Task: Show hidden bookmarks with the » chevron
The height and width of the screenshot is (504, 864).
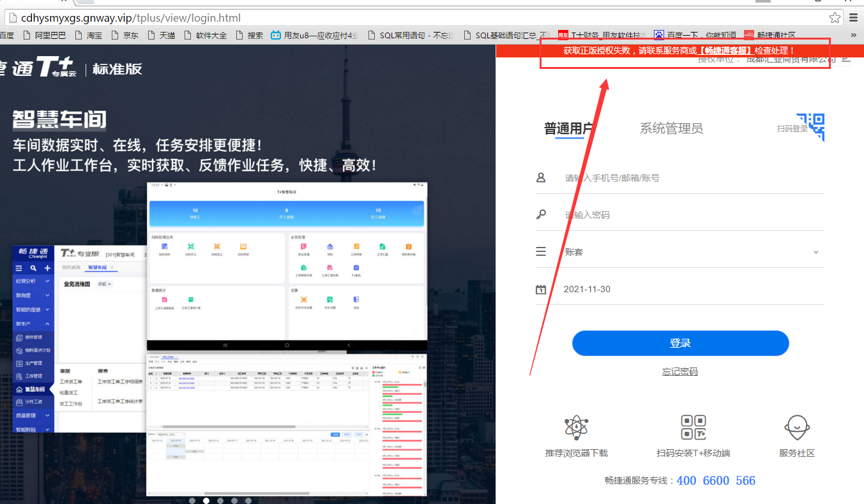Action: 854,35
